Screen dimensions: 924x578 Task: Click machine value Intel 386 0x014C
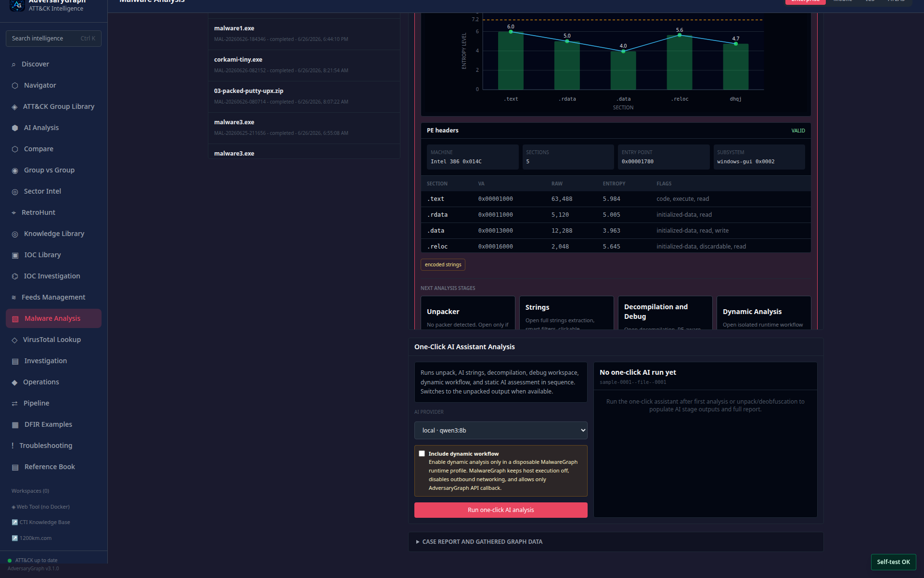pos(456,162)
